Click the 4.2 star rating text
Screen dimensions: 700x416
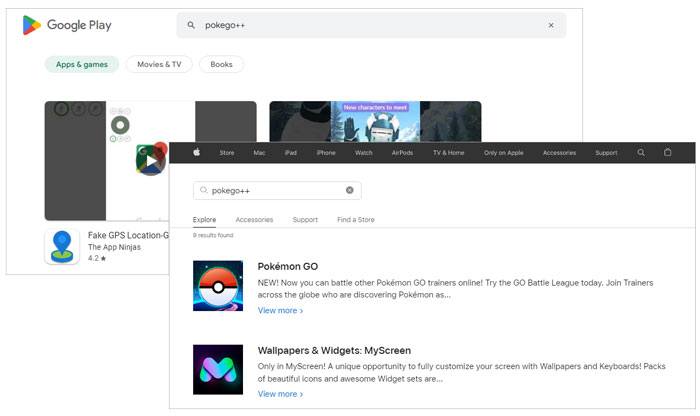pos(97,258)
